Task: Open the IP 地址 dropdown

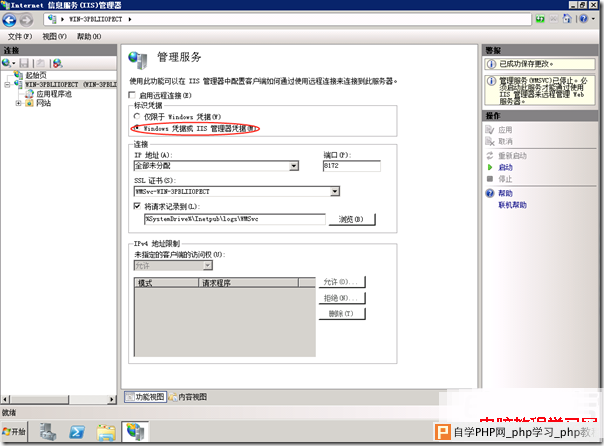Action: (295, 166)
